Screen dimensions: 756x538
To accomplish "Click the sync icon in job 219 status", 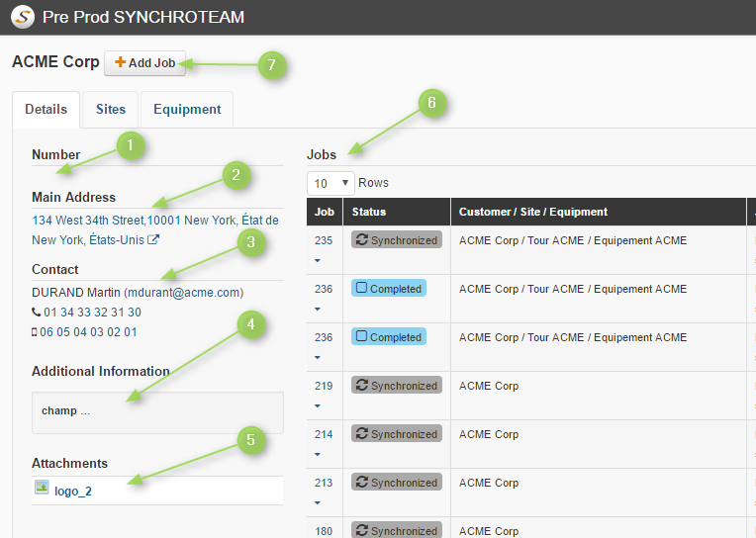I will click(x=362, y=385).
